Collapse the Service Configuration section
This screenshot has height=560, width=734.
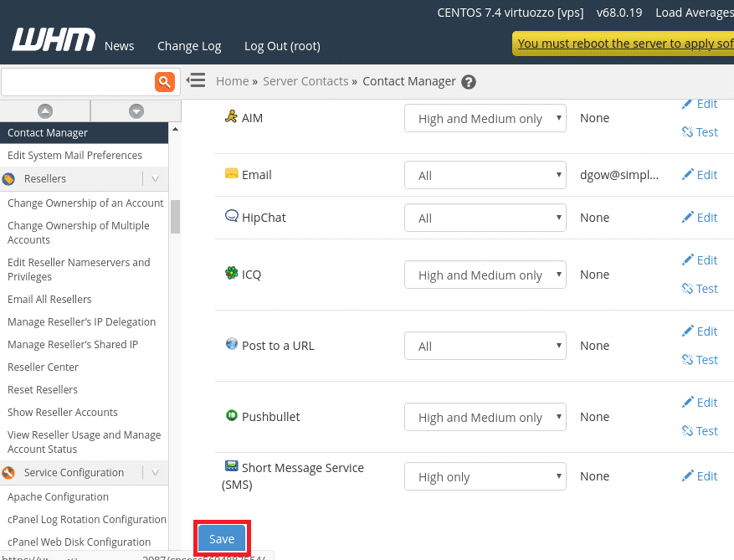[x=155, y=472]
